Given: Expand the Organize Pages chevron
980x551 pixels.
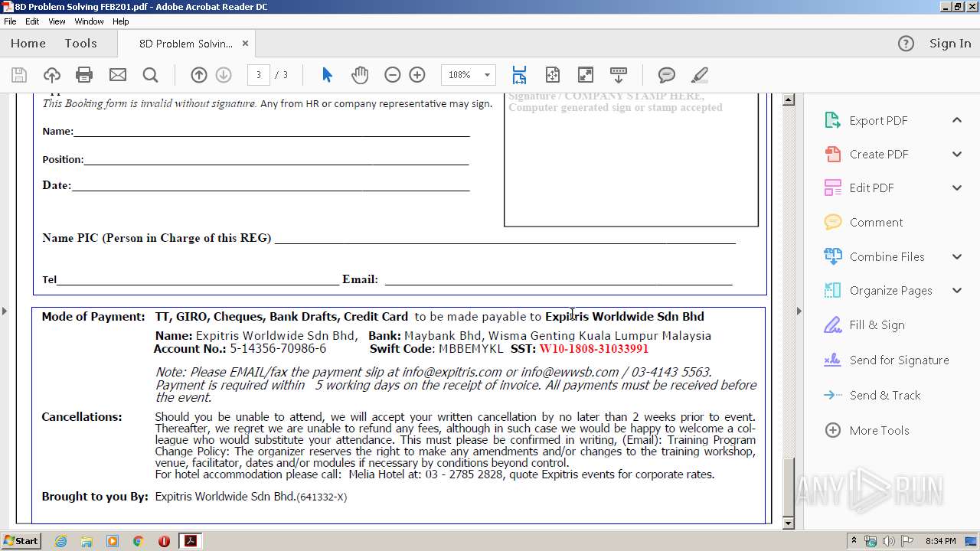Looking at the screenshot, I should click(957, 290).
